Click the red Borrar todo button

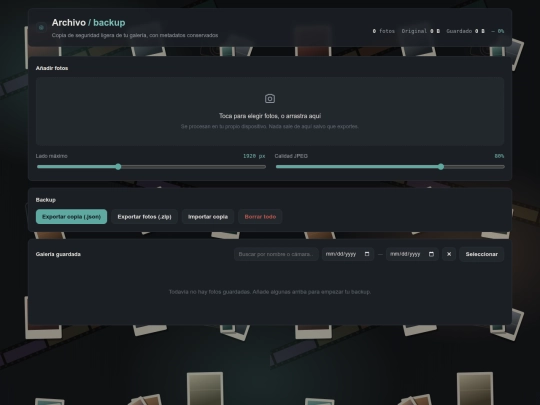(260, 217)
